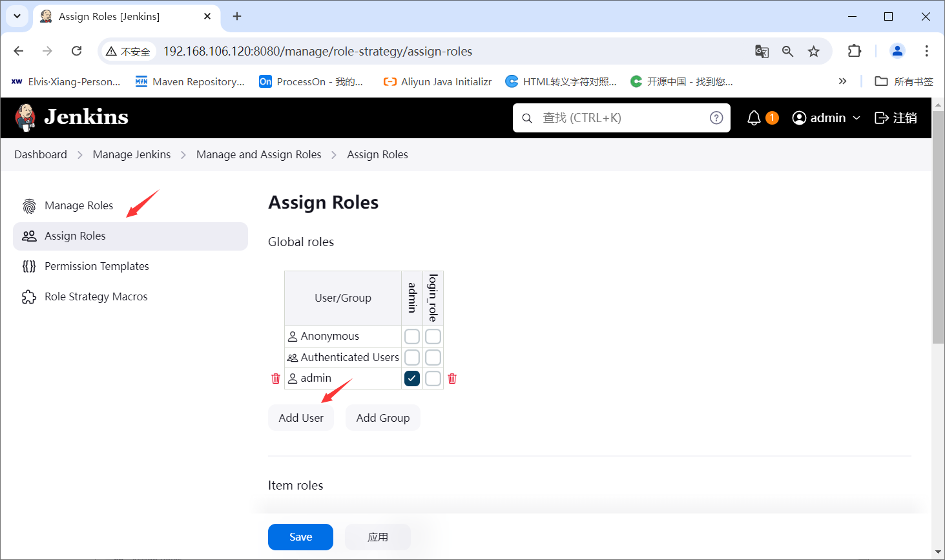
Task: Open ProcessOn bookmark
Action: [311, 81]
